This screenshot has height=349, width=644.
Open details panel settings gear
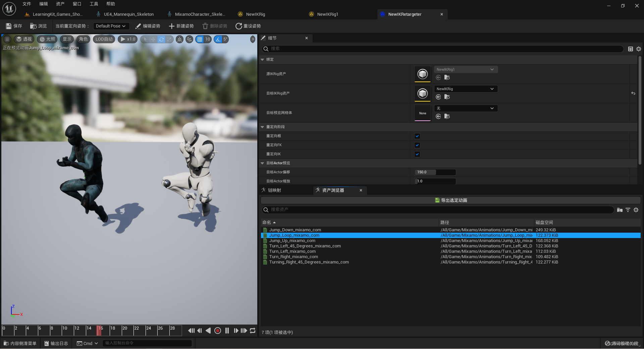click(x=639, y=49)
